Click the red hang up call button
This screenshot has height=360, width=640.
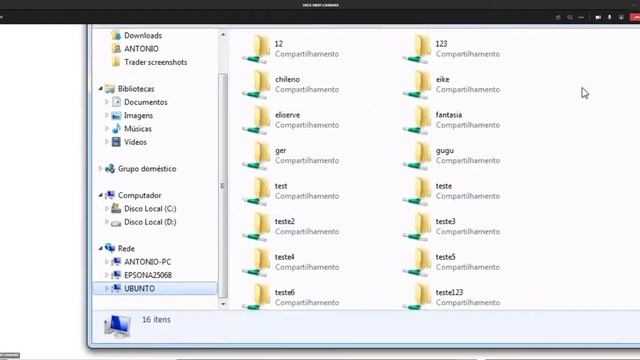[636, 18]
